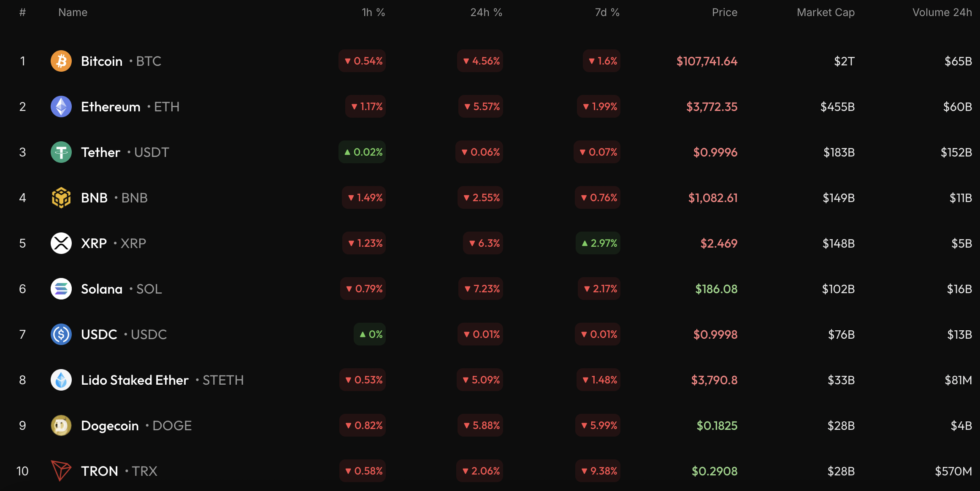Screen dimensions: 980x491
Task: Open the Ethereum name link
Action: (x=111, y=106)
